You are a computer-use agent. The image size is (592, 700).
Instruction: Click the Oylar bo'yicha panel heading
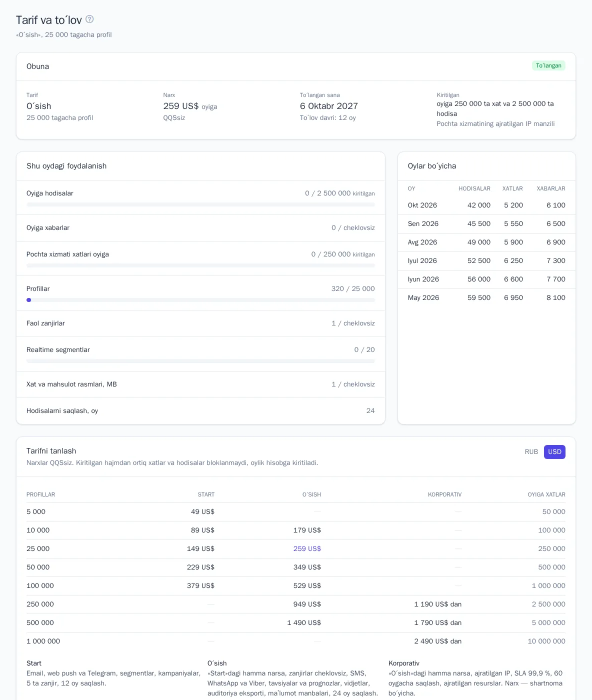pyautogui.click(x=432, y=166)
